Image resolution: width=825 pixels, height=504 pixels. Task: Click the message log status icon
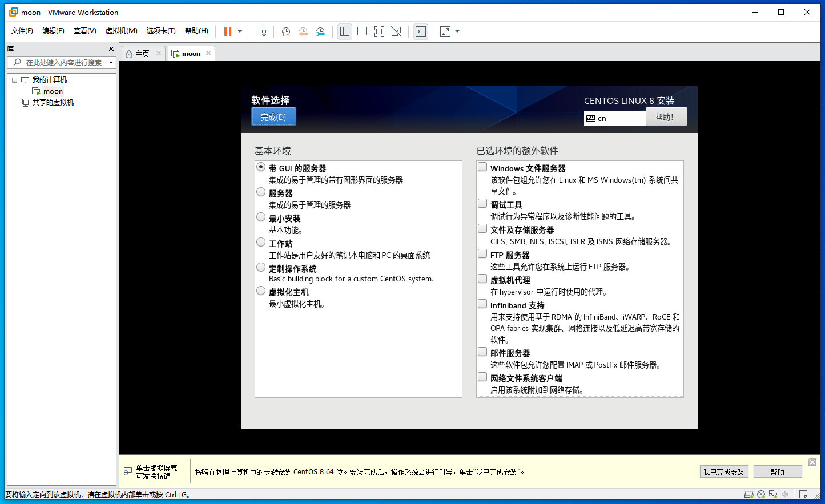[803, 494]
